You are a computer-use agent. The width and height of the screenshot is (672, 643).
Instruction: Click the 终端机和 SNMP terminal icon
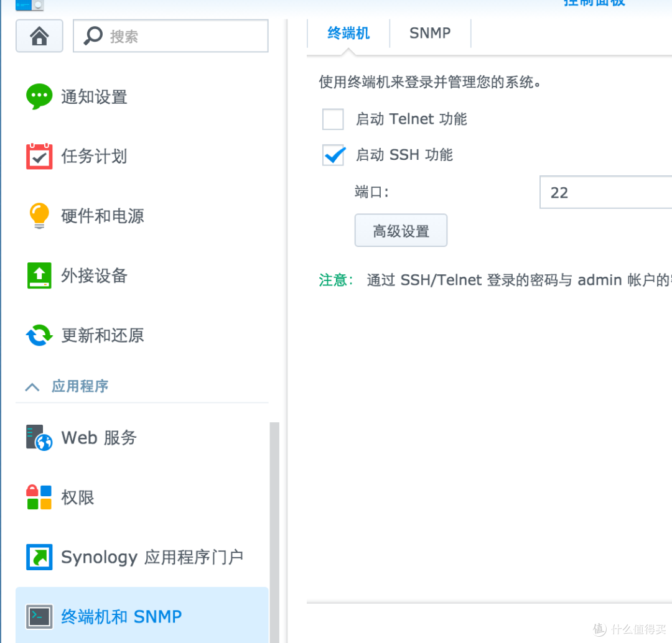tap(39, 617)
